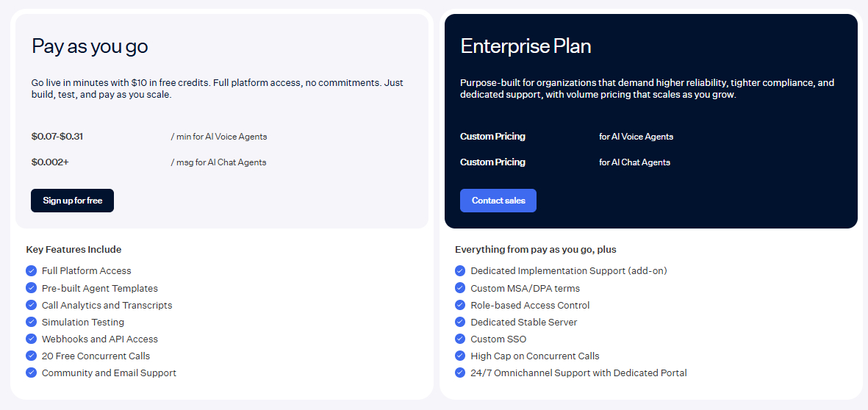Click Community and Email Support text
868x410 pixels.
(x=109, y=373)
